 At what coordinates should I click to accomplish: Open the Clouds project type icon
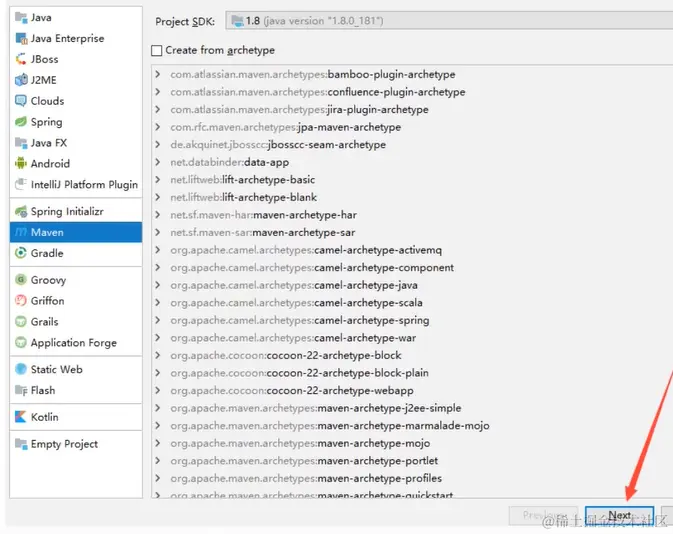[21, 101]
